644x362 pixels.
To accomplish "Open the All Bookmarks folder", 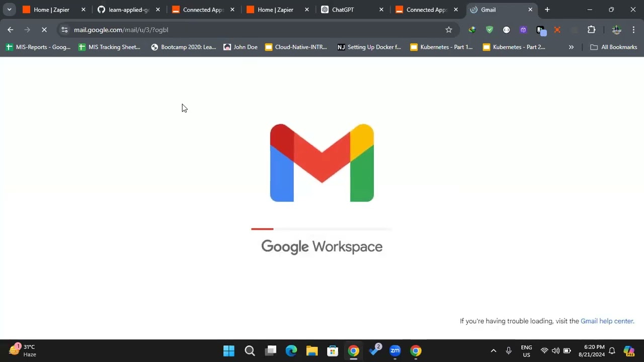I will 613,47.
